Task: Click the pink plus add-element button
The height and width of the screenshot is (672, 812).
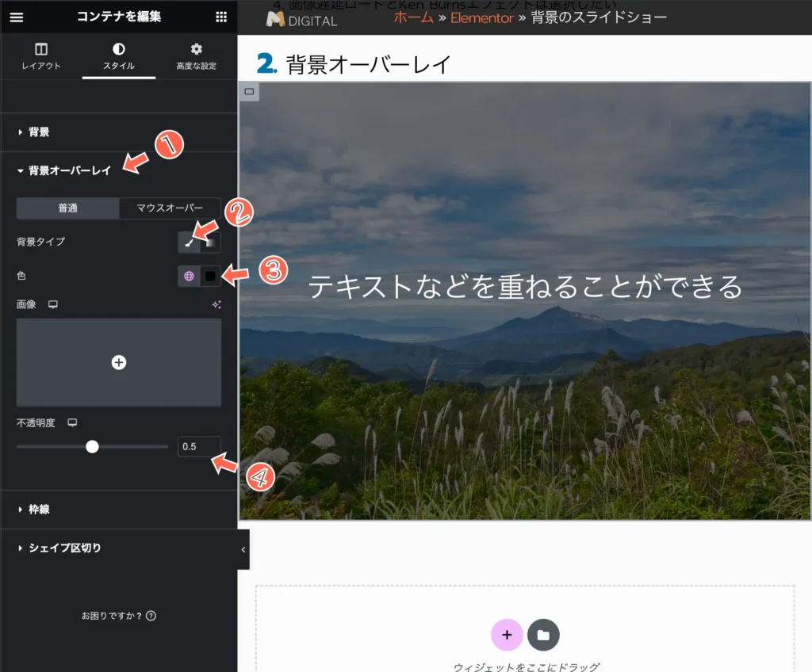Action: pos(507,635)
